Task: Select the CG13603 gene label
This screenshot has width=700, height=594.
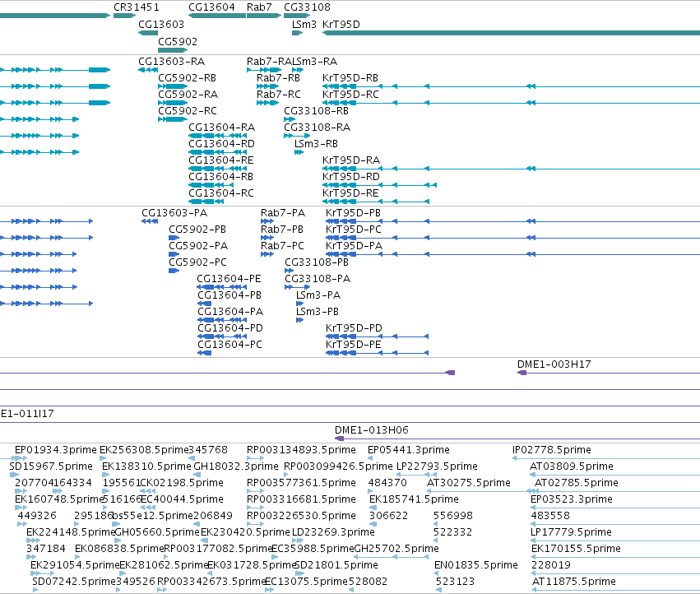Action: pyautogui.click(x=161, y=24)
